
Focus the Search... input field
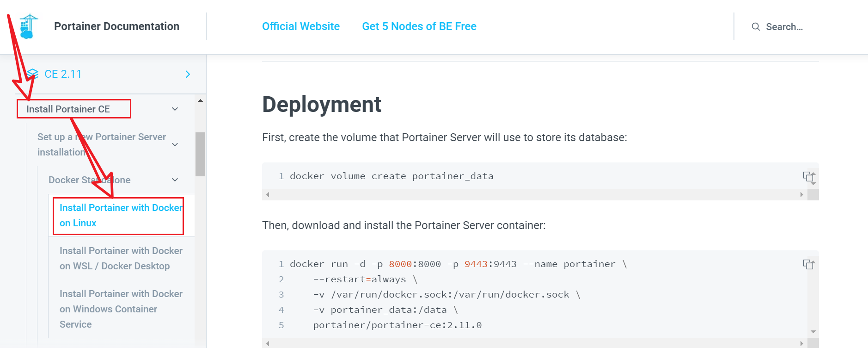coord(784,27)
